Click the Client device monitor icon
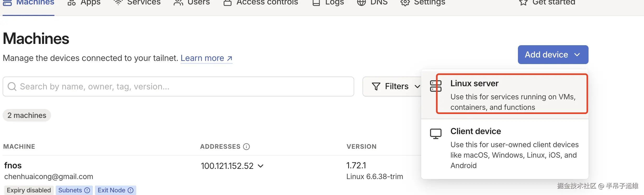Viewport: 644px width, 195px height. click(x=436, y=134)
